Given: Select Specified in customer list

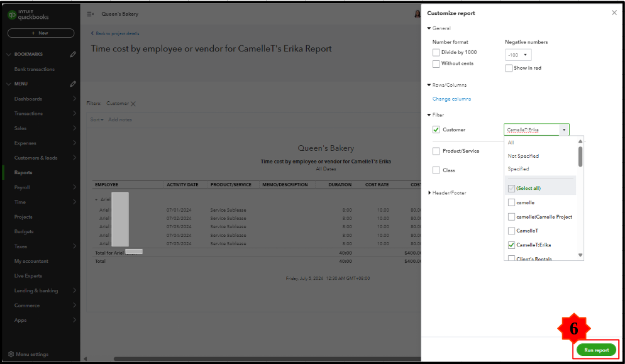Looking at the screenshot, I should point(518,169).
